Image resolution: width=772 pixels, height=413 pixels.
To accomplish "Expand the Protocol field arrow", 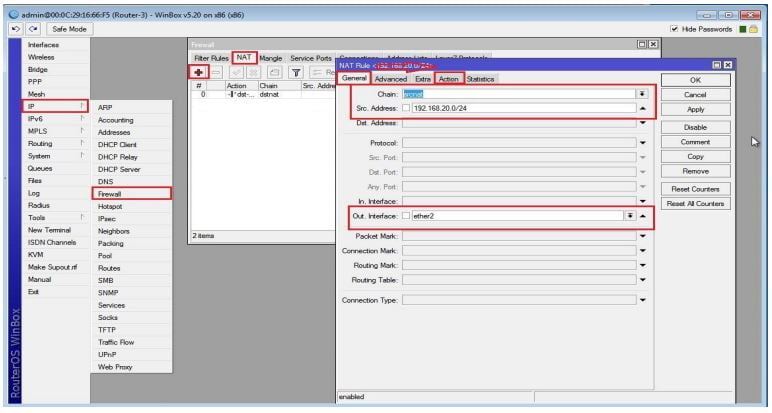I will coord(642,142).
